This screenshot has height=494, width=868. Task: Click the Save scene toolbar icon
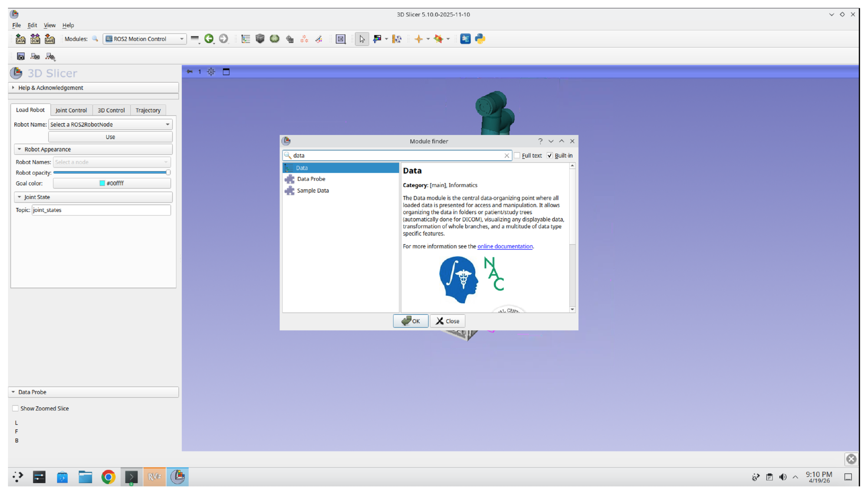click(x=49, y=39)
